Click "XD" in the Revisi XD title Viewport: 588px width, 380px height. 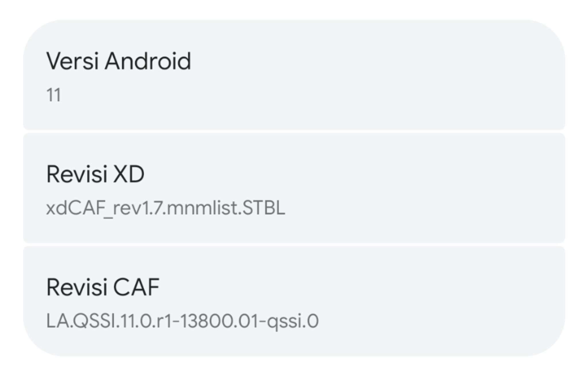129,174
